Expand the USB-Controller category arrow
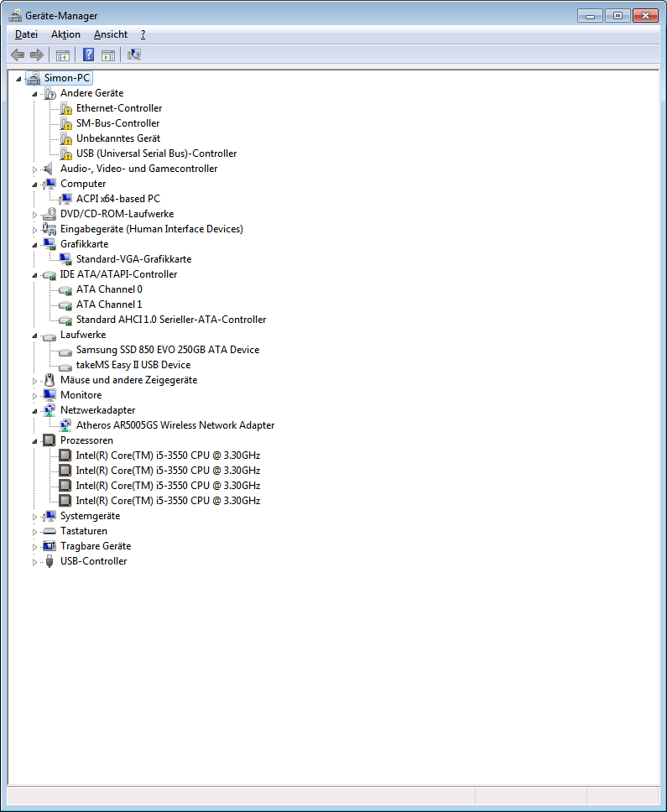The width and height of the screenshot is (667, 812). pyautogui.click(x=34, y=562)
